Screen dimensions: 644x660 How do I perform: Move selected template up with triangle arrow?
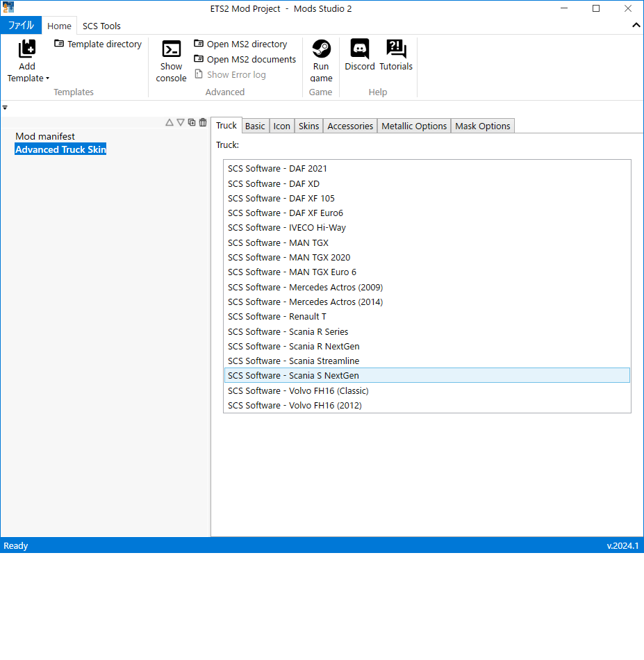(170, 122)
